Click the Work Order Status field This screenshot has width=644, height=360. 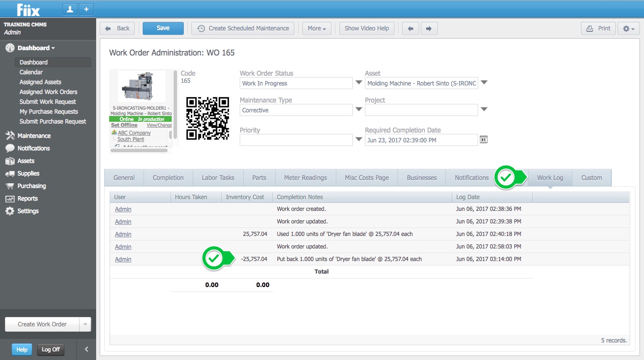pos(296,83)
